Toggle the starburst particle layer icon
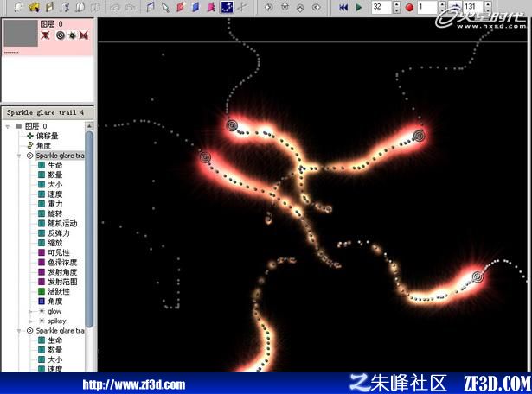The width and height of the screenshot is (532, 394). point(72,35)
